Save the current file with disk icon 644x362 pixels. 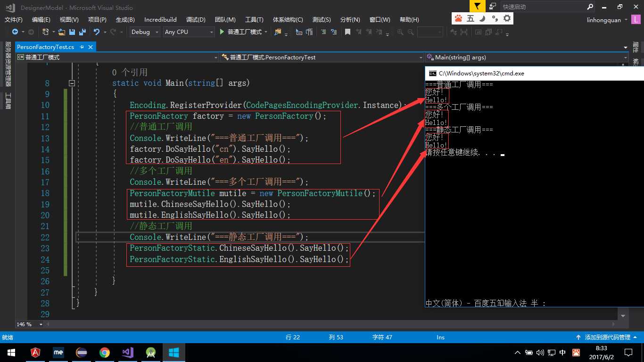[72, 32]
